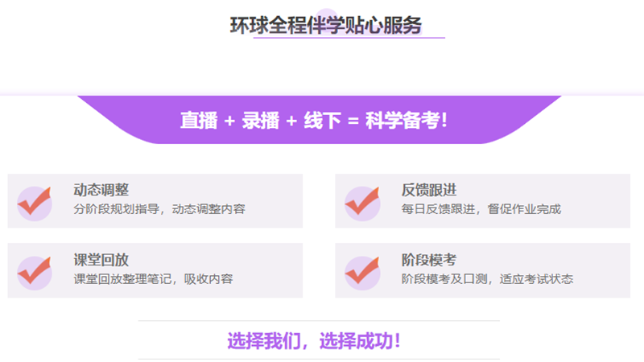Click the checkmark icon beside 课堂回放

(x=35, y=273)
